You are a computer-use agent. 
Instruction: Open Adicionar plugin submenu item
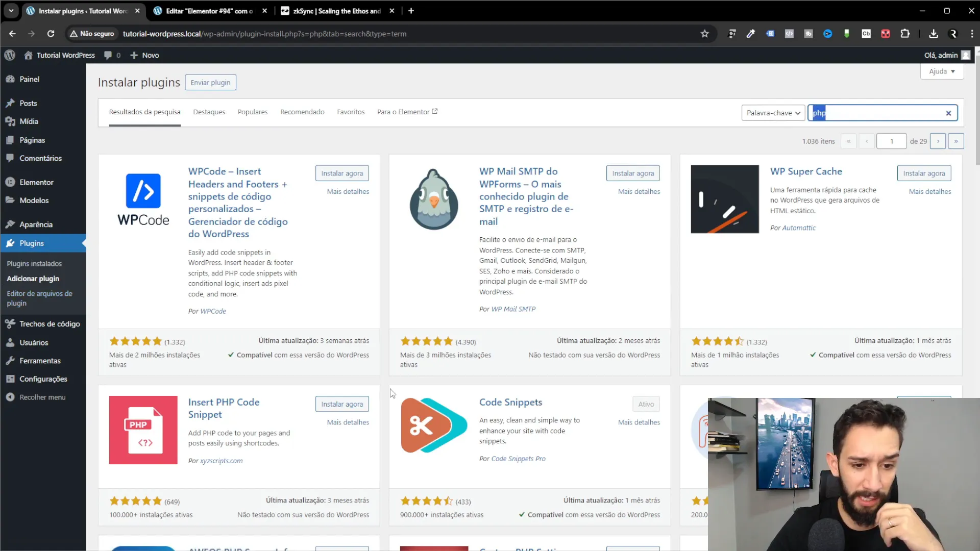pyautogui.click(x=33, y=279)
